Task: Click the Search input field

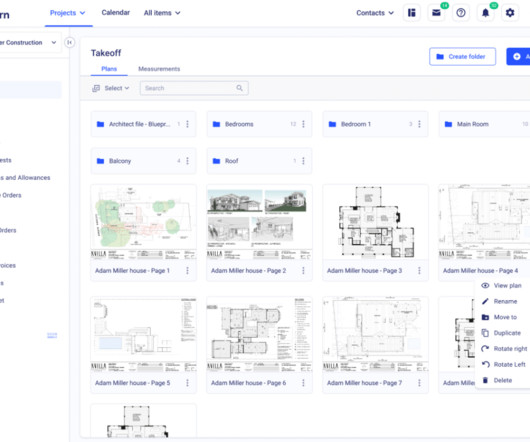Action: tap(194, 88)
